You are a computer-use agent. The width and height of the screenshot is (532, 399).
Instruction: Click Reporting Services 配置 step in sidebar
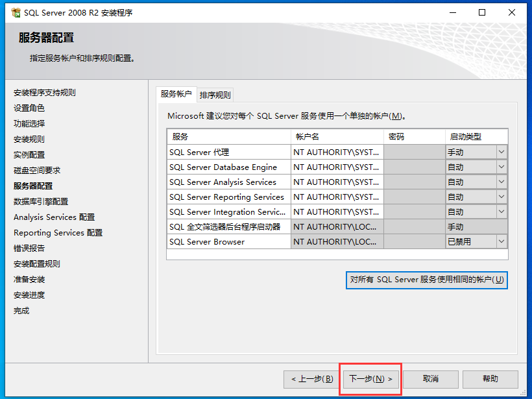[58, 233]
